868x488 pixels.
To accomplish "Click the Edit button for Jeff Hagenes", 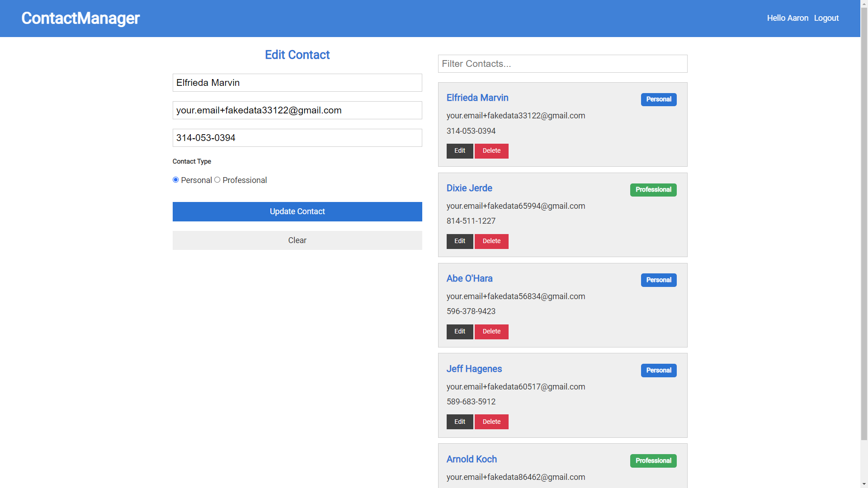I will click(x=460, y=421).
